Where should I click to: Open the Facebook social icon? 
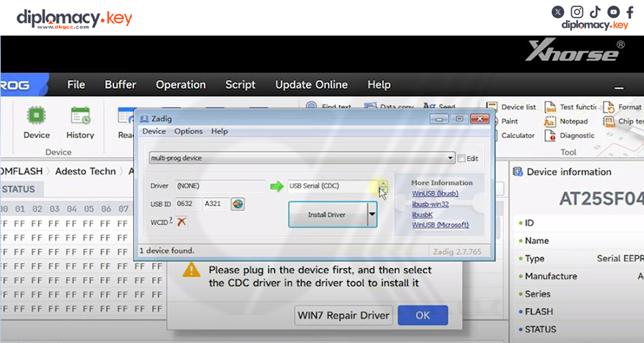[630, 12]
